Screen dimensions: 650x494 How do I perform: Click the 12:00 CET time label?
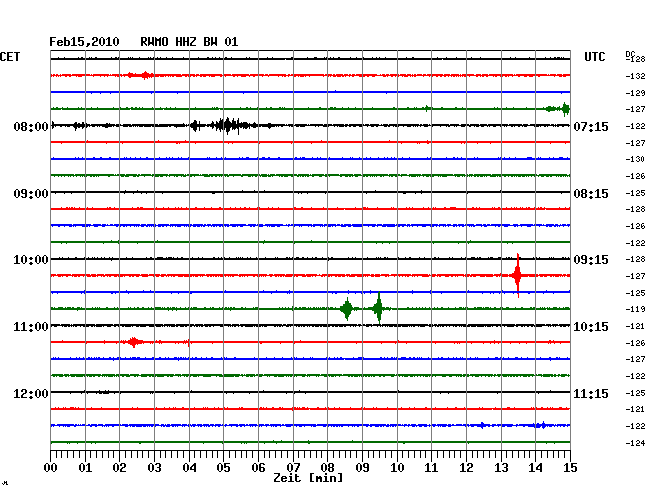[x=31, y=393]
